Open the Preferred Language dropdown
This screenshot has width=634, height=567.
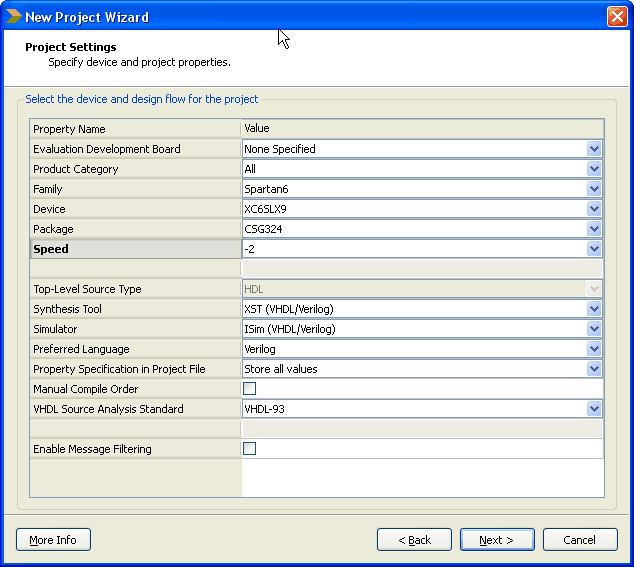click(x=594, y=349)
